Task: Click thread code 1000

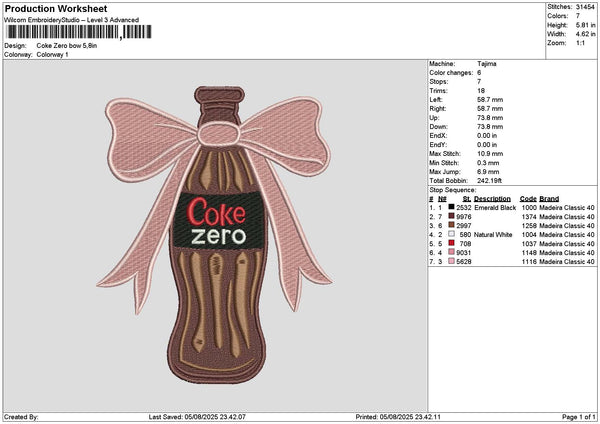Action: pos(529,207)
